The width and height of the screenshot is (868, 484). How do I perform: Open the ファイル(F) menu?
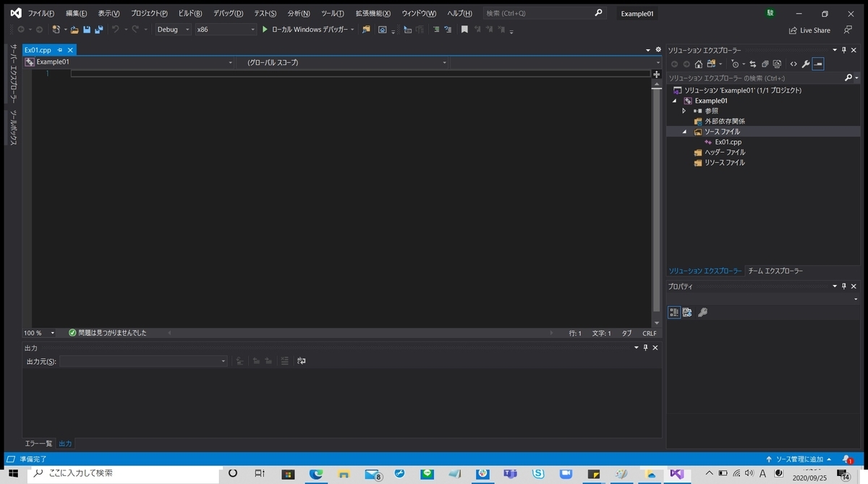coord(41,14)
